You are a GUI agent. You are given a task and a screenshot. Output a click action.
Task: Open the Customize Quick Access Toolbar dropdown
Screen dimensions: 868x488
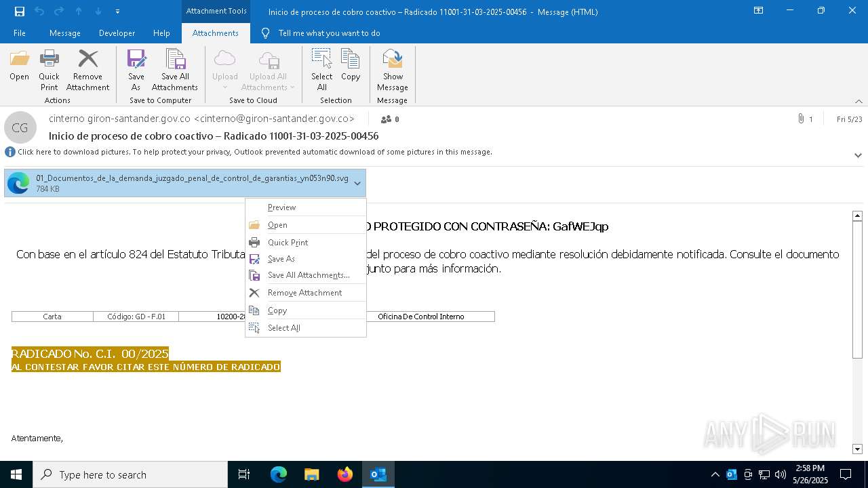117,12
